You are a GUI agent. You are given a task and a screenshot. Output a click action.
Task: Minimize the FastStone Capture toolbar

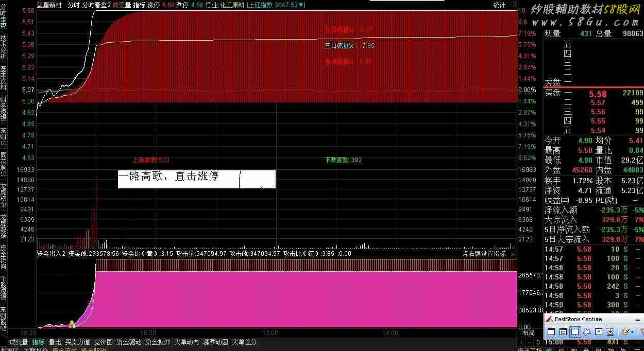(x=638, y=320)
